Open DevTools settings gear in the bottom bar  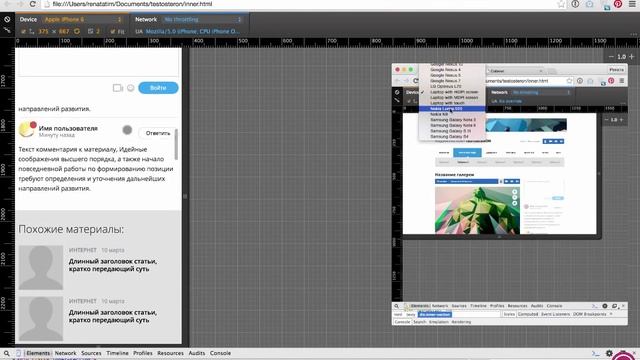(x=609, y=353)
